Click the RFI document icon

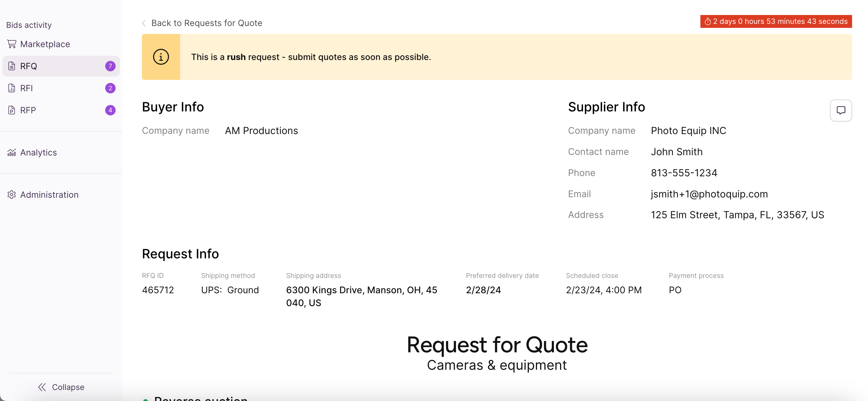tap(12, 88)
